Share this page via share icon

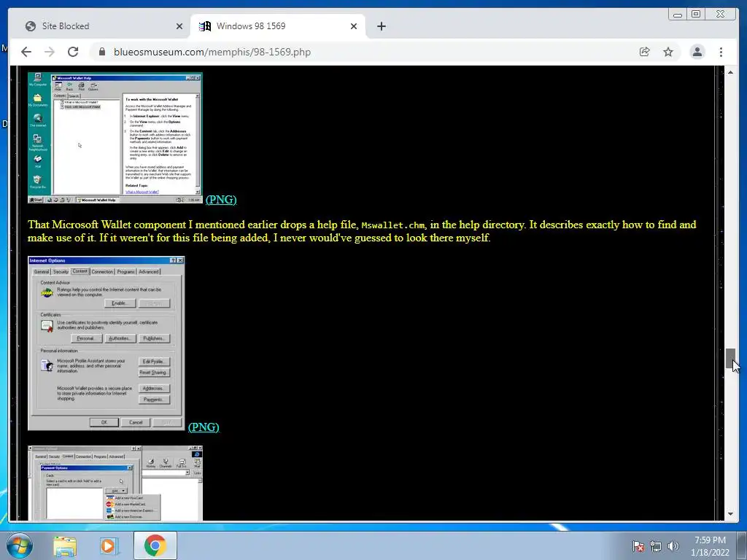[645, 52]
